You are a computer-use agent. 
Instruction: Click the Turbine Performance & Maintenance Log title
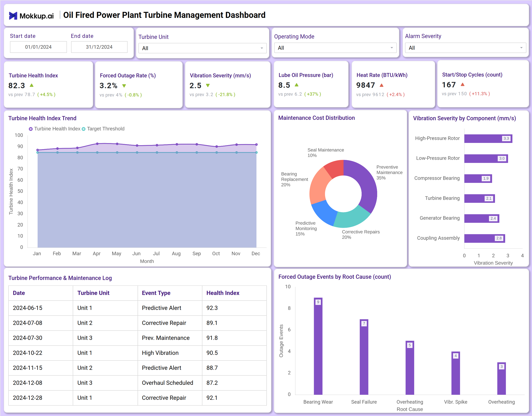click(60, 278)
